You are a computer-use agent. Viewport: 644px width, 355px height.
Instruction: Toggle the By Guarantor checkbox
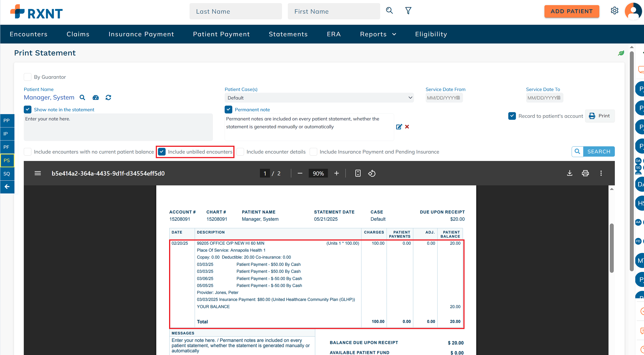[x=28, y=77]
